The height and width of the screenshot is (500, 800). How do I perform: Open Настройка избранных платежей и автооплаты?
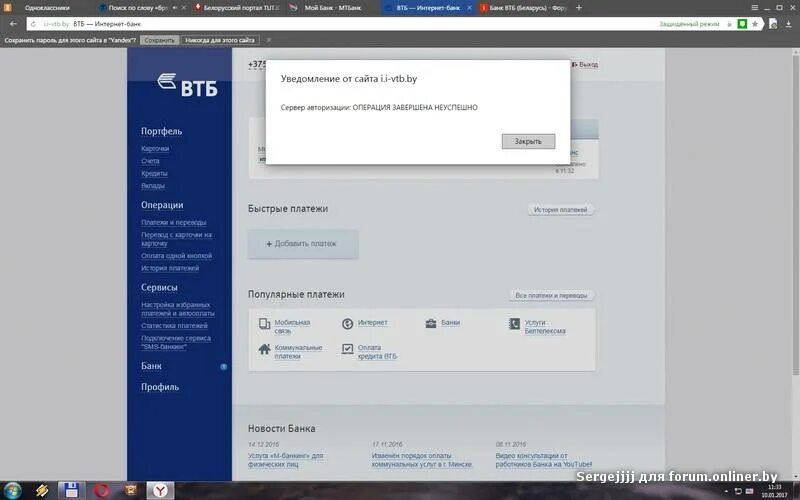click(x=178, y=309)
